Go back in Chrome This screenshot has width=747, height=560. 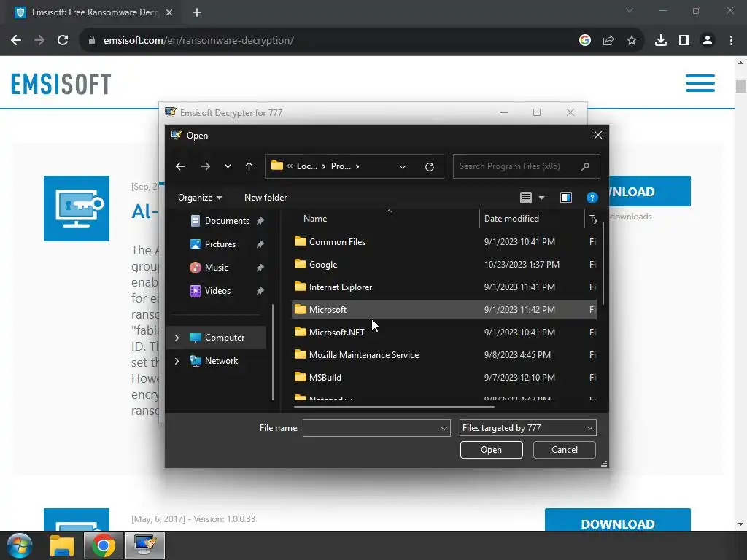[16, 41]
